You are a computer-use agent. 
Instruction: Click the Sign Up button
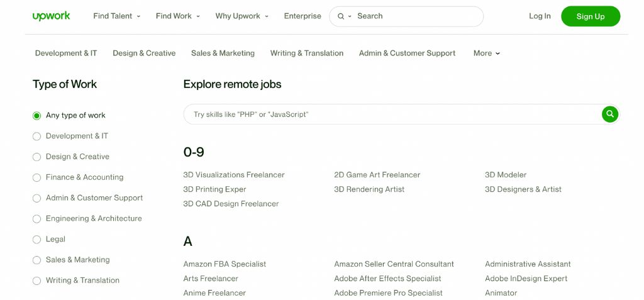click(591, 16)
